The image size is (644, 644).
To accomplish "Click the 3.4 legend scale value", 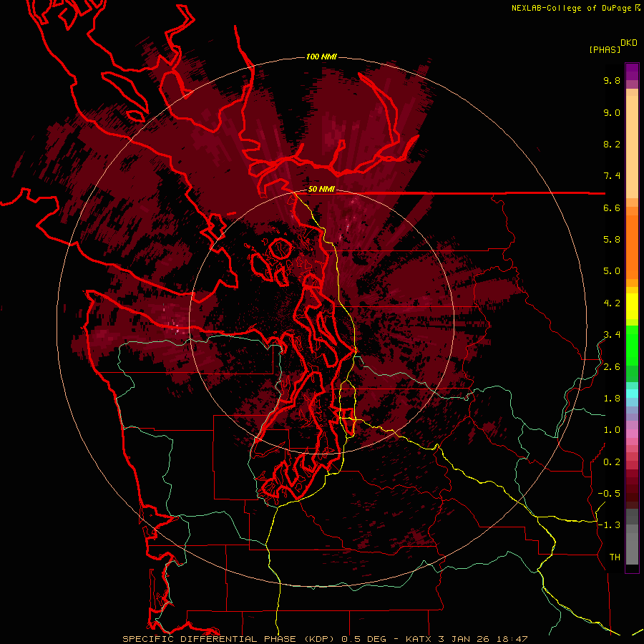I will [612, 335].
